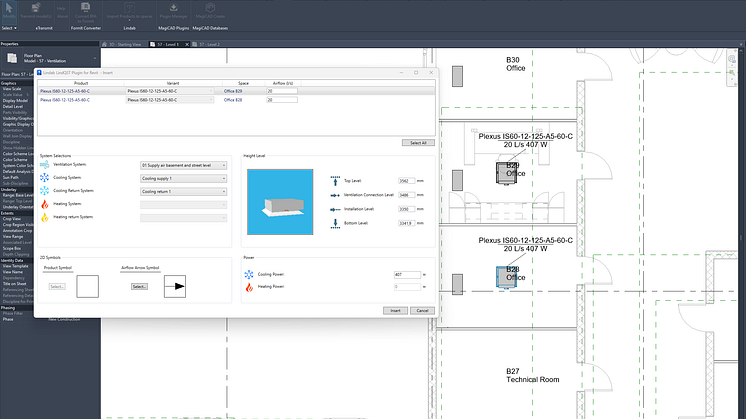The width and height of the screenshot is (746, 419).
Task: Click the Cooling Power input field
Action: [x=407, y=274]
